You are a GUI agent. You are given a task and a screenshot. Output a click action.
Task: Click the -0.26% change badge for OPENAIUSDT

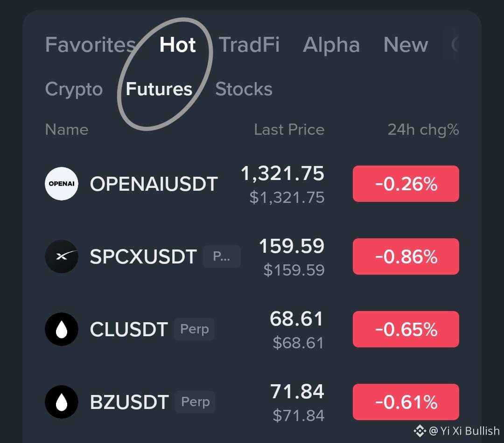[406, 184]
